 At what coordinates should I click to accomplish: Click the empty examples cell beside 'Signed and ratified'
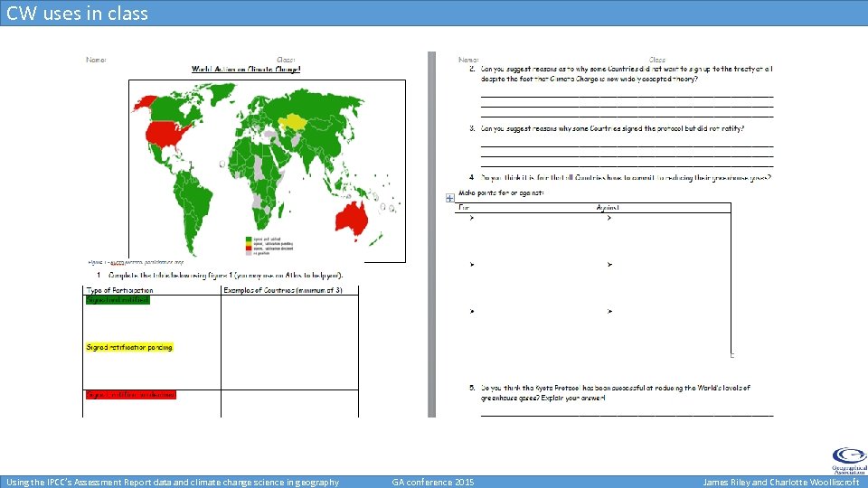point(289,343)
